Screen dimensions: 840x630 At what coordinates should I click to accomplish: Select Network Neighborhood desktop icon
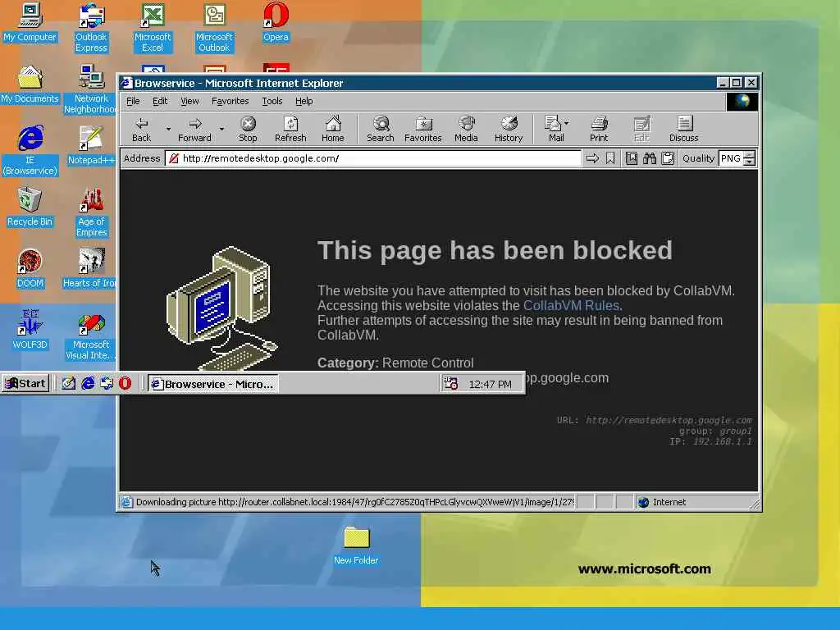(x=90, y=89)
